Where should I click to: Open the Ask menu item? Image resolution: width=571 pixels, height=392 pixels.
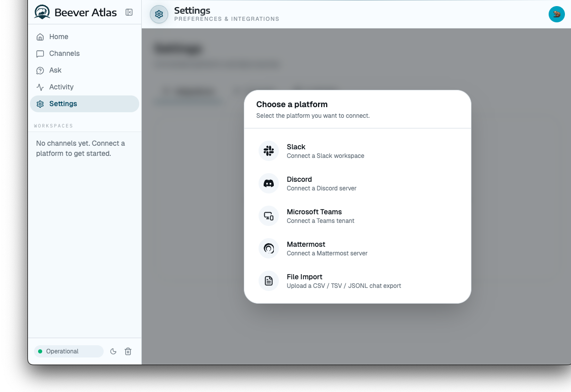point(84,70)
